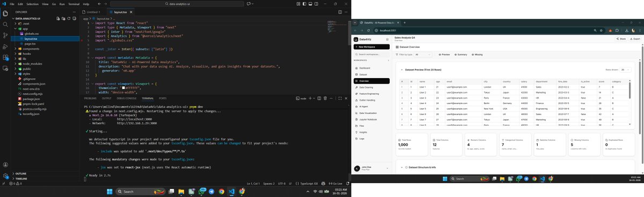Customize layout icon in VS Code title bar

(298, 4)
